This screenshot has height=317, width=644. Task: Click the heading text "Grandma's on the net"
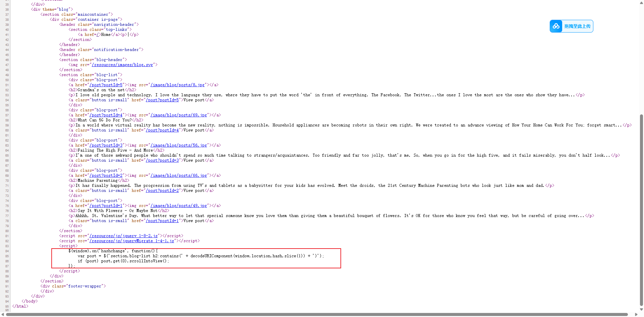(101, 90)
